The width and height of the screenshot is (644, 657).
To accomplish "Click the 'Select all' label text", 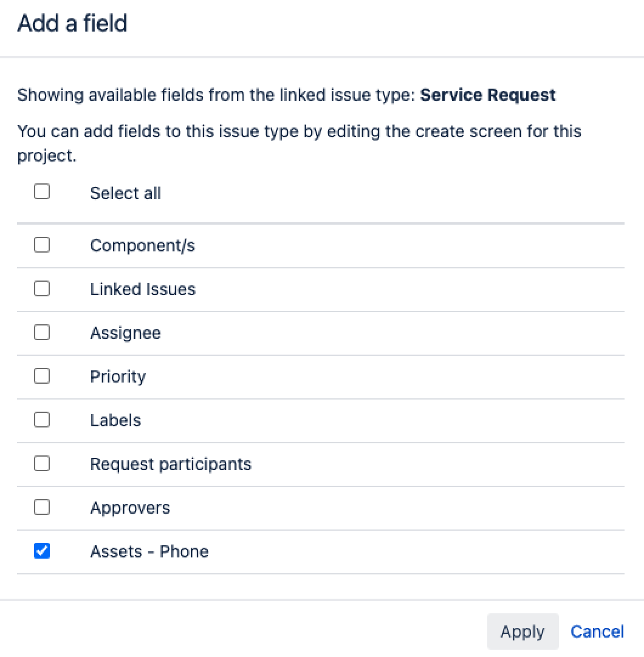I will pyautogui.click(x=125, y=193).
